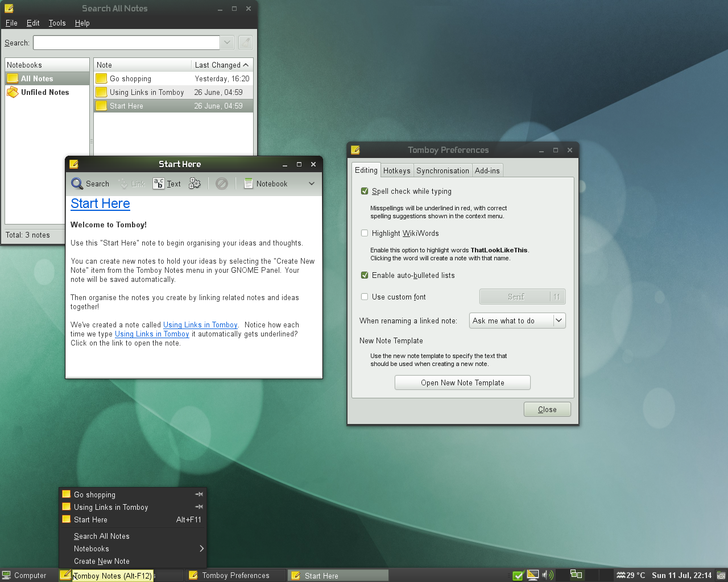The width and height of the screenshot is (728, 582).
Task: Click the Tomboy Notes panel applet icon
Action: click(x=66, y=575)
